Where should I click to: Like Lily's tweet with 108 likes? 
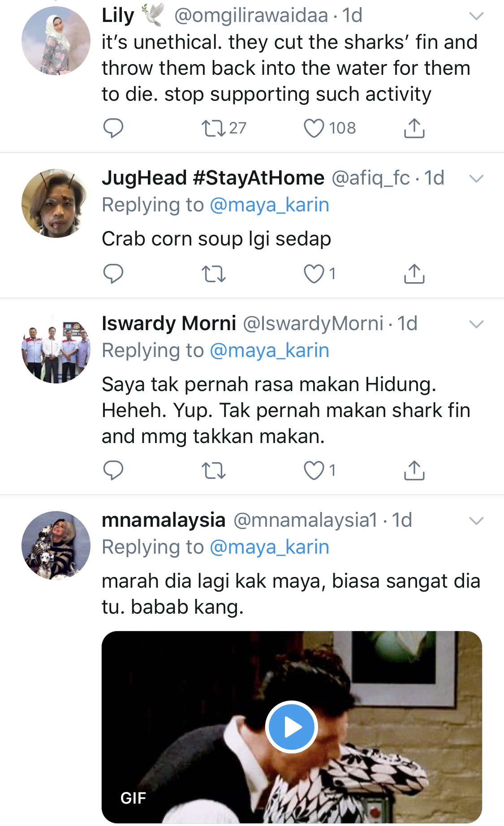coord(314,128)
